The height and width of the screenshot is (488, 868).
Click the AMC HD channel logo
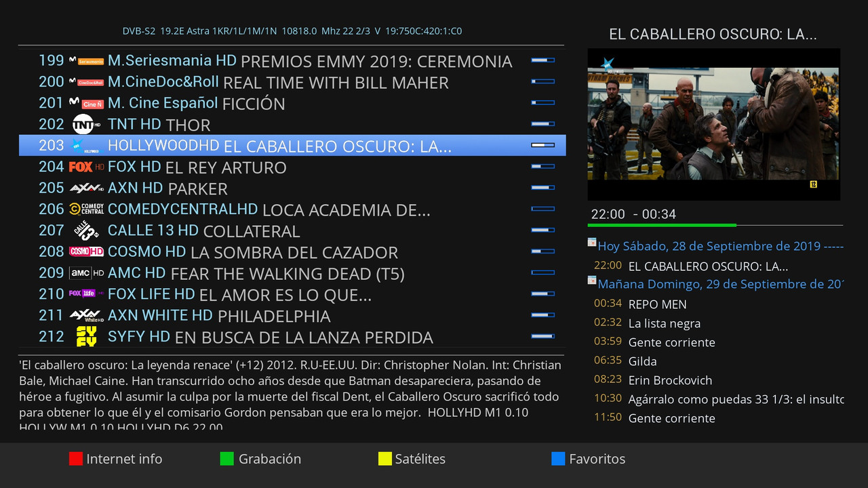click(x=87, y=272)
